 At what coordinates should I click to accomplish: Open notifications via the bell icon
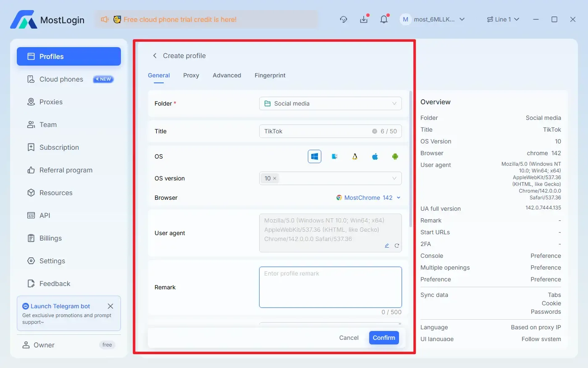coord(384,19)
